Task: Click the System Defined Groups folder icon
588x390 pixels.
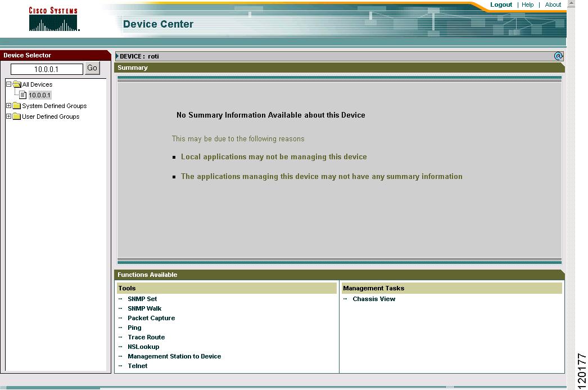Action: 16,105
